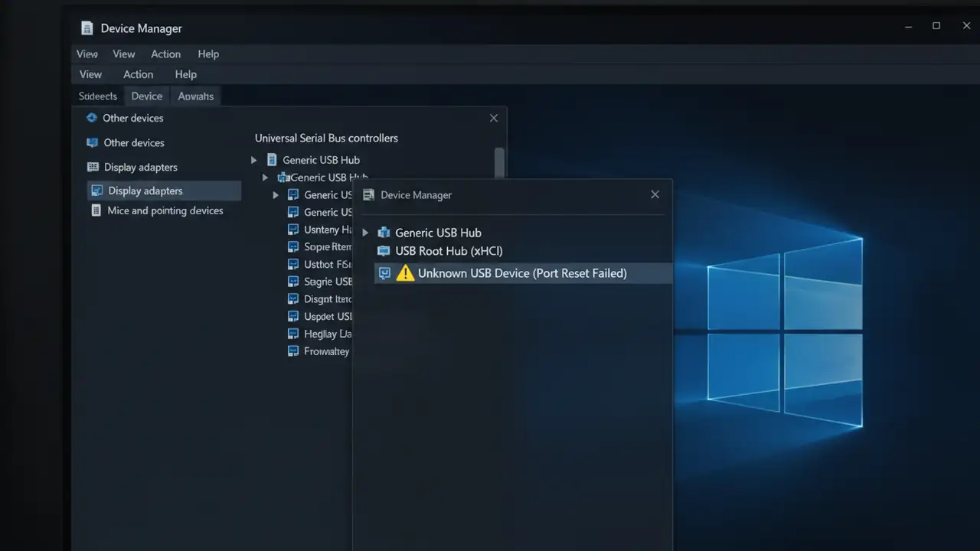Expand the Generic USB Hub entry in the dialog

364,233
